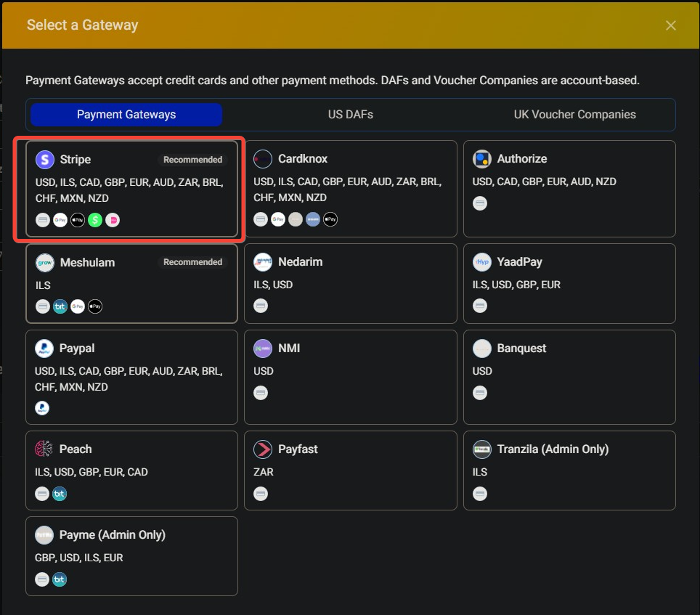
Task: Click Stripe's Google Pay icon
Action: coord(60,220)
